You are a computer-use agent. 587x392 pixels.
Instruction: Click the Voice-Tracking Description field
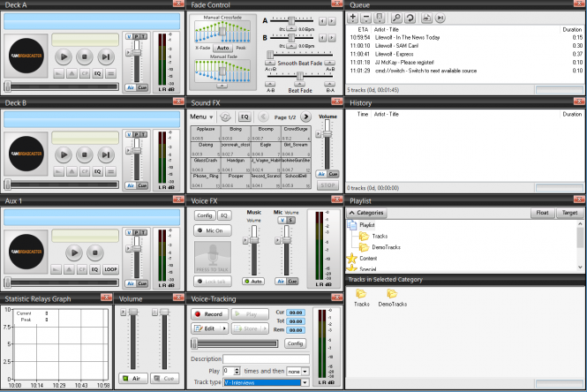pyautogui.click(x=266, y=359)
